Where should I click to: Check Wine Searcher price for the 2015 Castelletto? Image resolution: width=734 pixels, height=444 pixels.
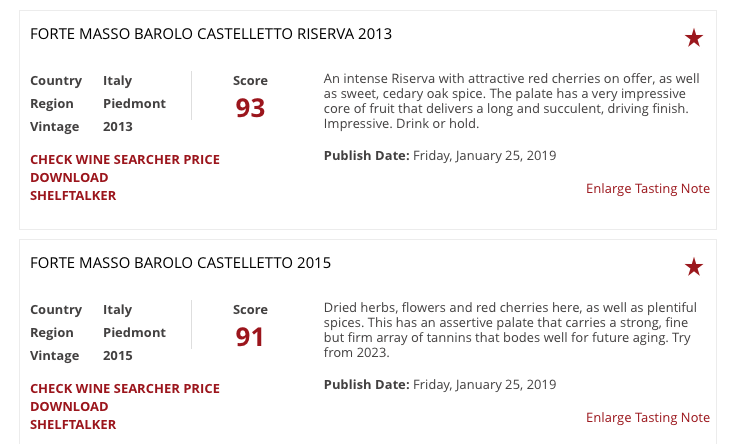(x=125, y=389)
